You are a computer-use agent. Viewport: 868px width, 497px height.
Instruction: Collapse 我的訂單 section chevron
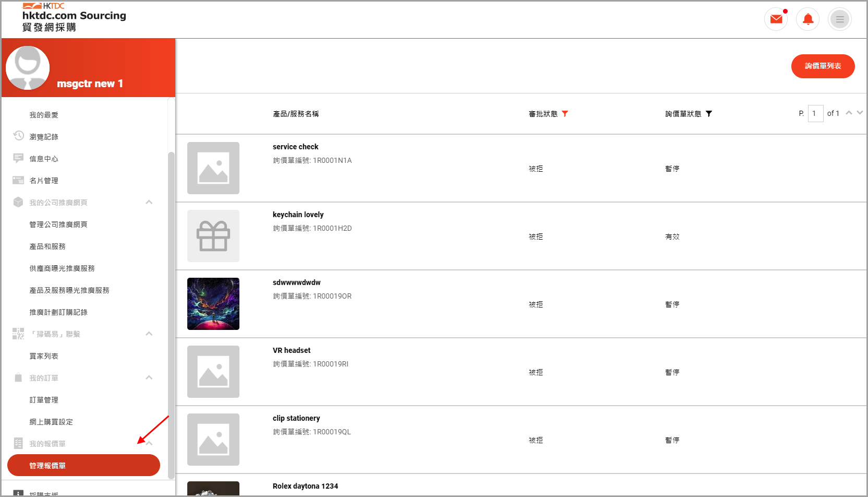coord(149,377)
